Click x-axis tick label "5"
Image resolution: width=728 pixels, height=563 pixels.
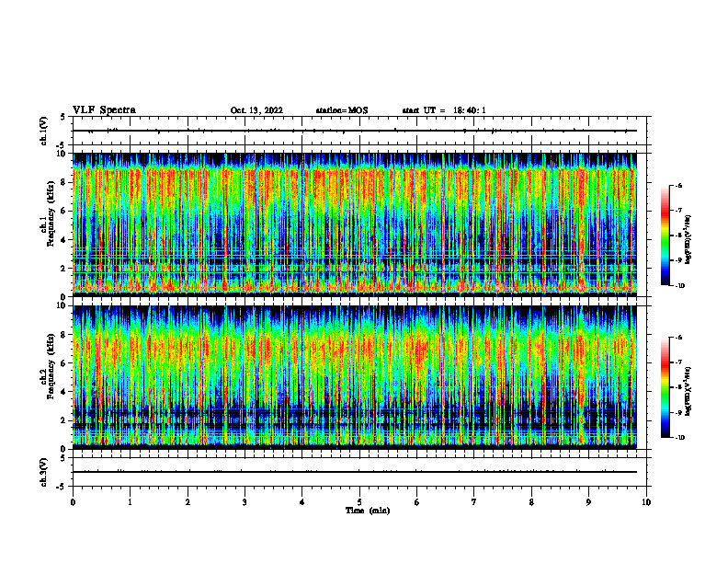[x=359, y=502]
